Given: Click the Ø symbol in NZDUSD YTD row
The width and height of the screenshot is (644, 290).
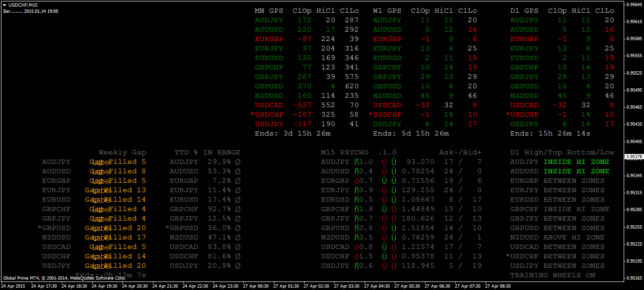Looking at the screenshot, I should pos(238,237).
